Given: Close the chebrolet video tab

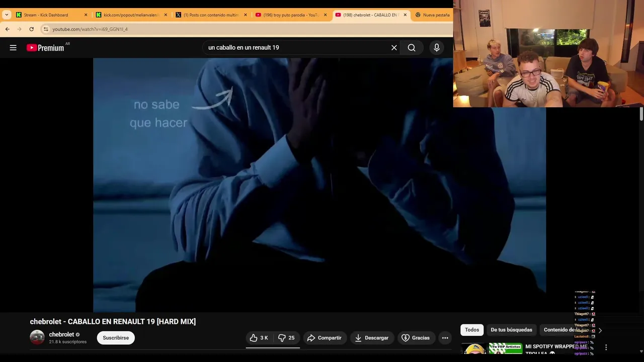Looking at the screenshot, I should [405, 15].
